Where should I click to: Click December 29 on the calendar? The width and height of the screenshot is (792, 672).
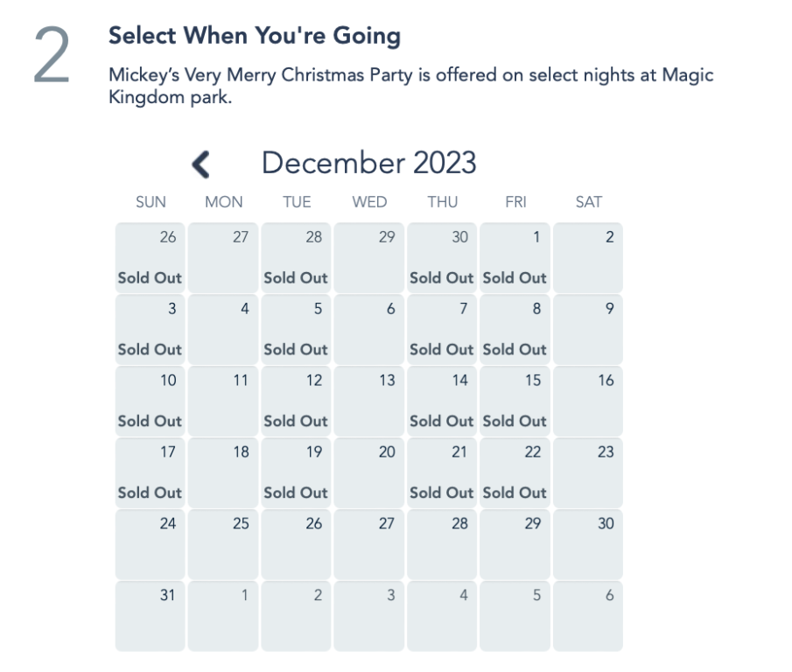515,544
